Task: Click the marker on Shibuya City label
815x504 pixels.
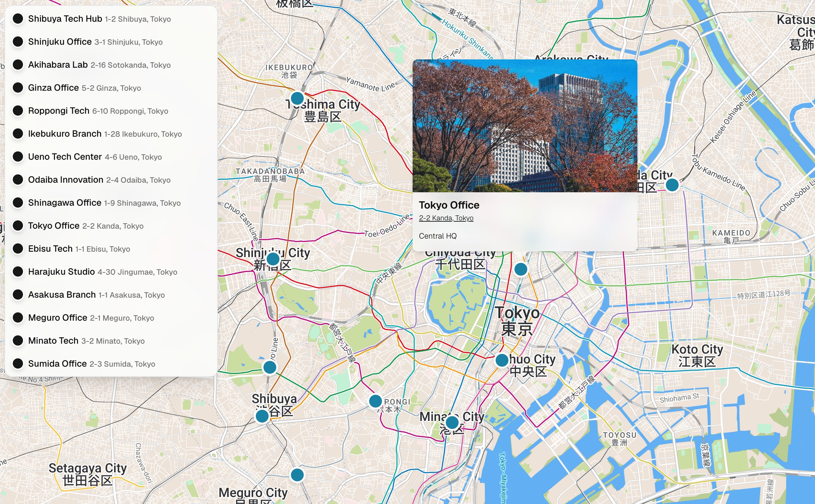Action: (262, 416)
